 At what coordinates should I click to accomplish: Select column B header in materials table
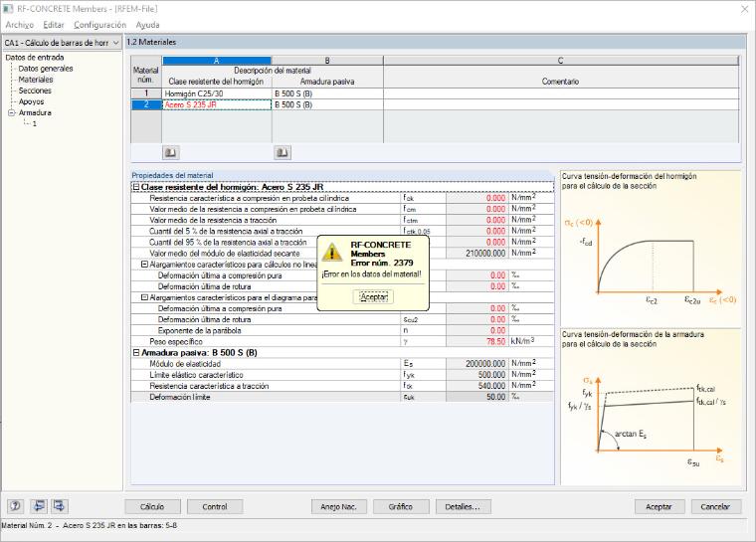(327, 61)
